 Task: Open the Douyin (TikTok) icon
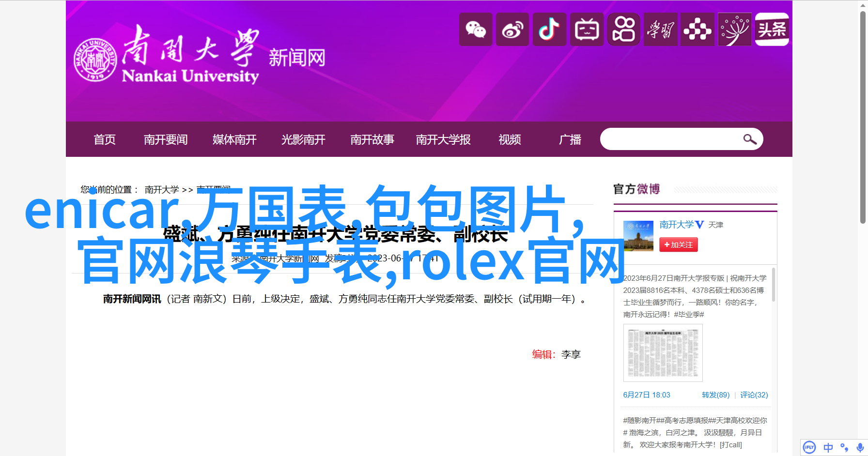coord(549,30)
